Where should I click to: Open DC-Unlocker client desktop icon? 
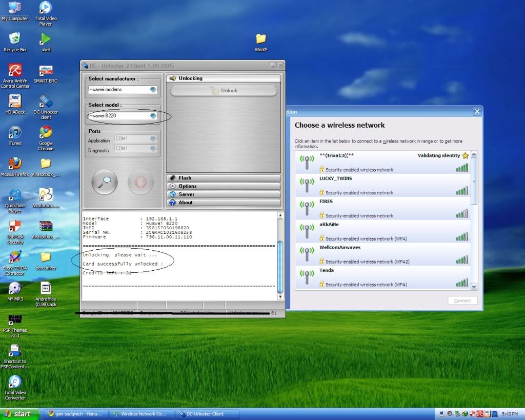coord(46,102)
